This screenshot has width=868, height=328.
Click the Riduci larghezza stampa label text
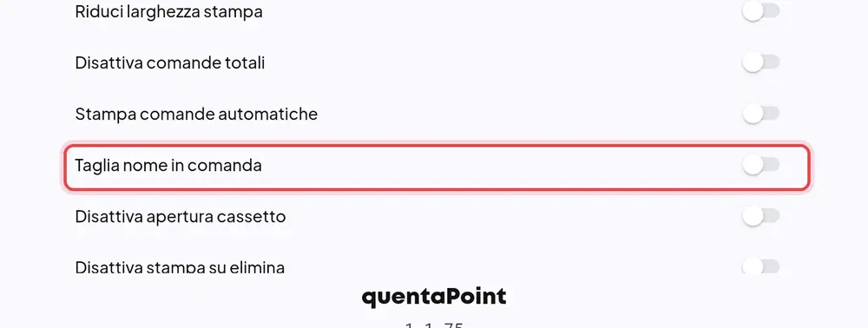click(169, 12)
